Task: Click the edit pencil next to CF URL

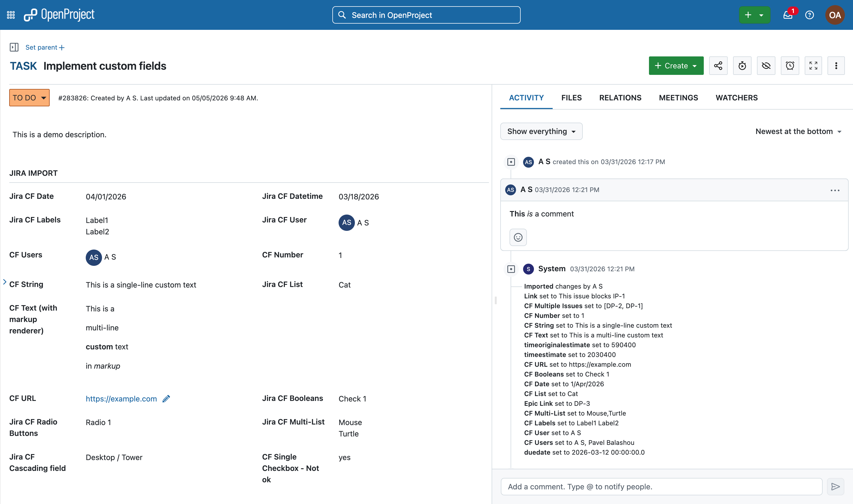Action: 166,399
